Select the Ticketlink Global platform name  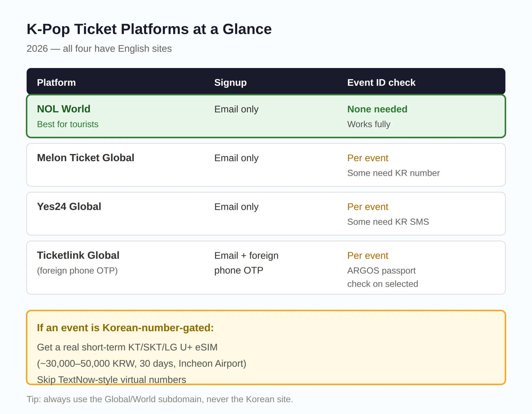pyautogui.click(x=78, y=255)
